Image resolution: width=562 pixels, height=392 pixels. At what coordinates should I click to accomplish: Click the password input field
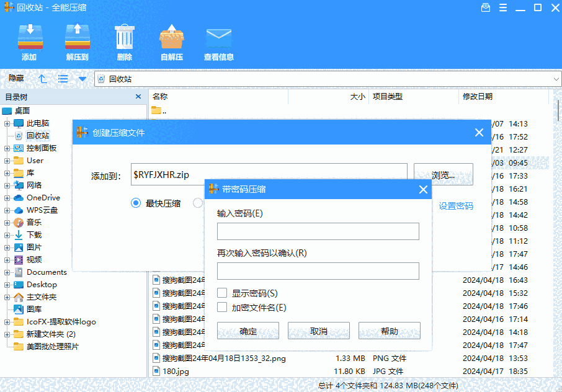click(x=318, y=231)
